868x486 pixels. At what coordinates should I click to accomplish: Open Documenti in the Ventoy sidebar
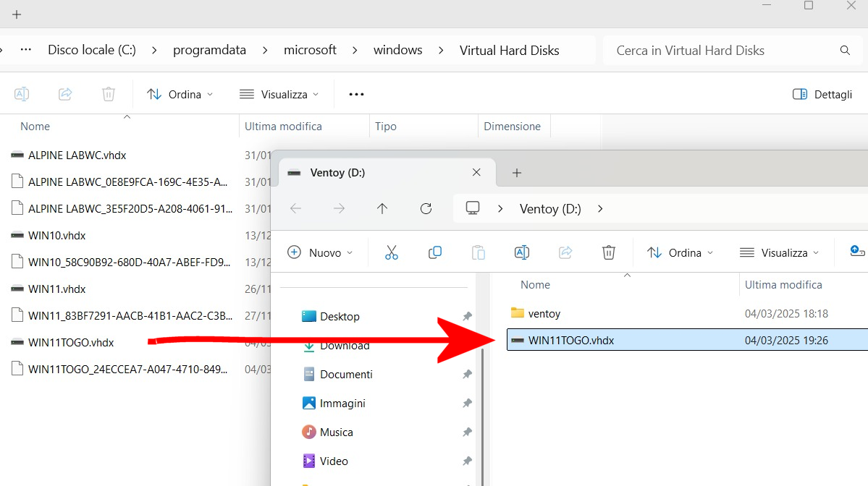click(346, 375)
